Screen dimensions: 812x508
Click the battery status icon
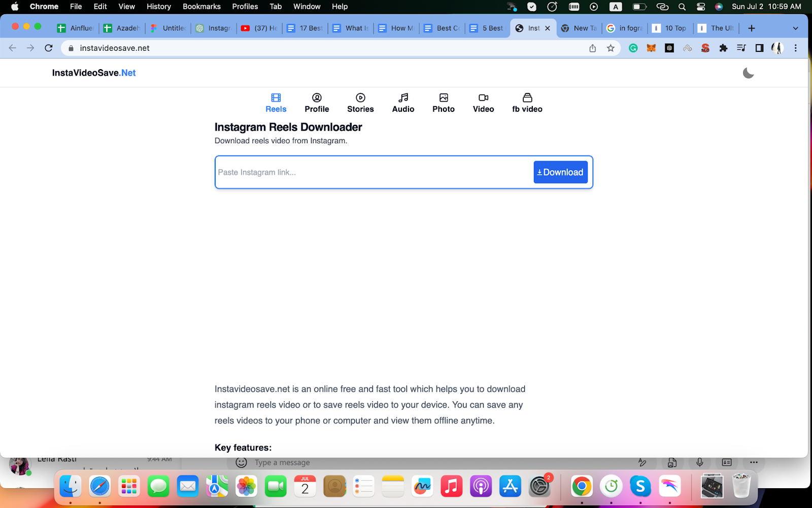(639, 7)
